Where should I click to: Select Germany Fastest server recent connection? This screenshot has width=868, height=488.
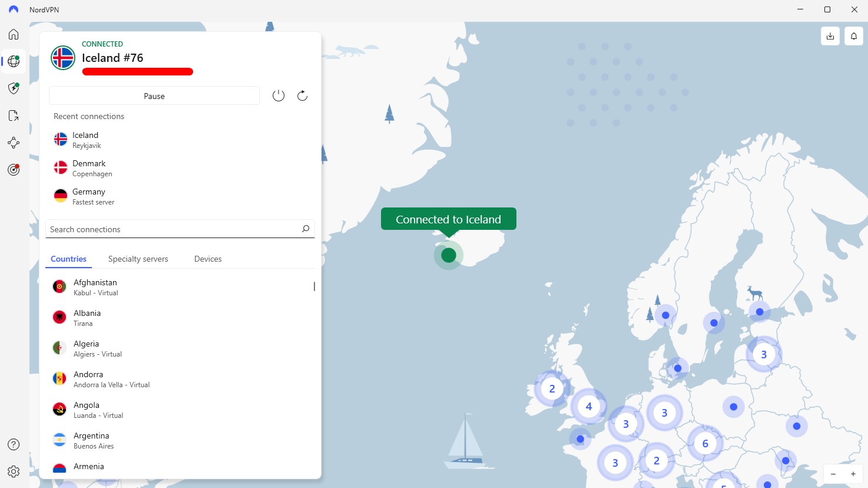[x=180, y=196]
